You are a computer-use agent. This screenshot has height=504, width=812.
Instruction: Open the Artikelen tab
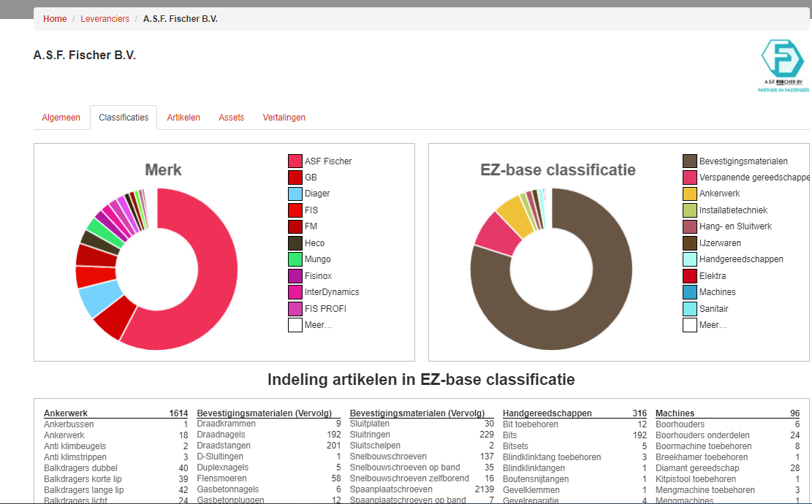(183, 118)
